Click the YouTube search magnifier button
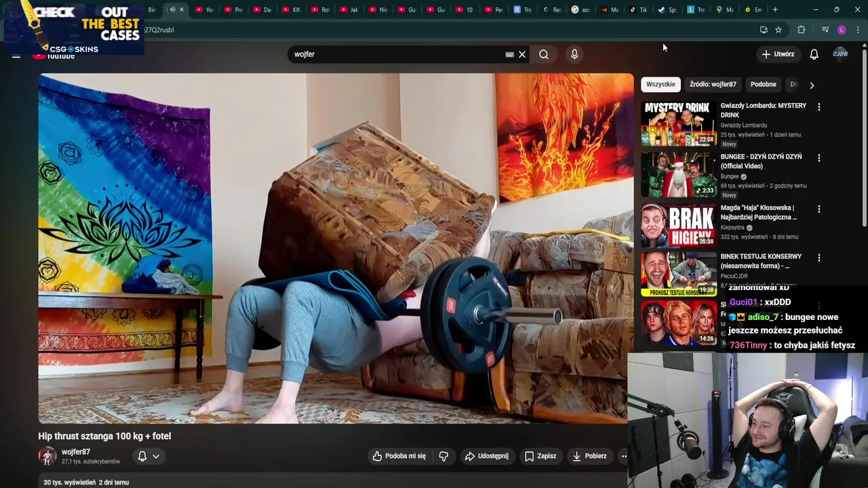 [x=544, y=54]
